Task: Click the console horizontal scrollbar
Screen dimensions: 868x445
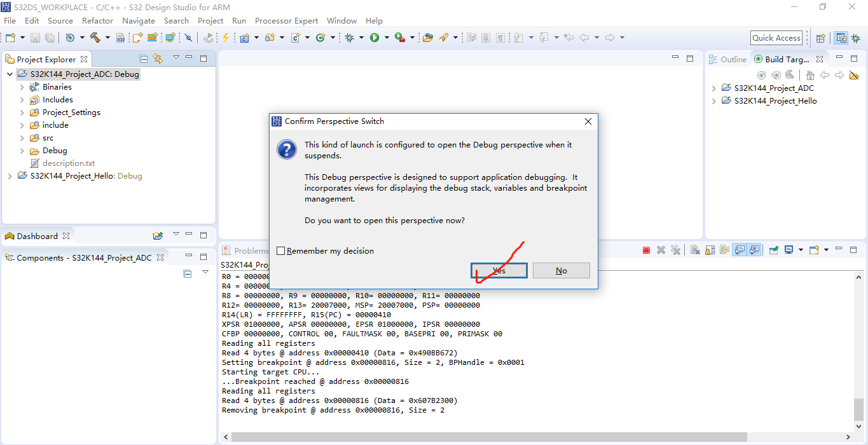Action: point(489,437)
